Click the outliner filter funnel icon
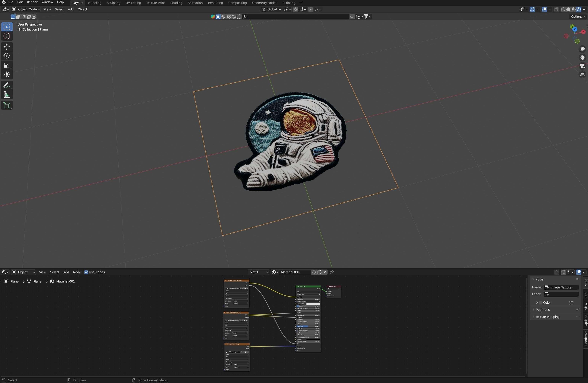Viewport: 588px width, 383px height. (x=366, y=17)
